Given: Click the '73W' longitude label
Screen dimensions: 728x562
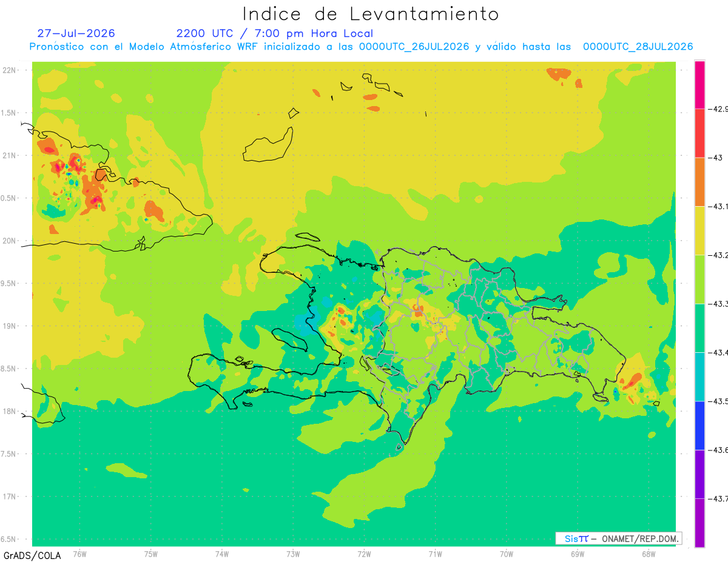Looking at the screenshot, I should [293, 554].
